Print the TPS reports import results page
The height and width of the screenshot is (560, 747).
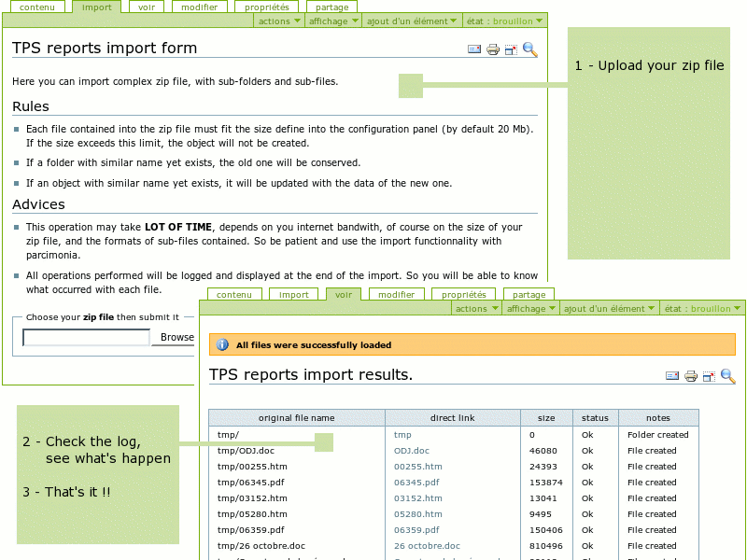click(x=691, y=376)
